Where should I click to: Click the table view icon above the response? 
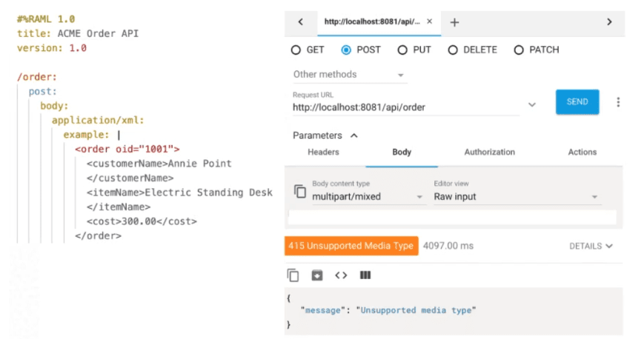click(x=365, y=275)
